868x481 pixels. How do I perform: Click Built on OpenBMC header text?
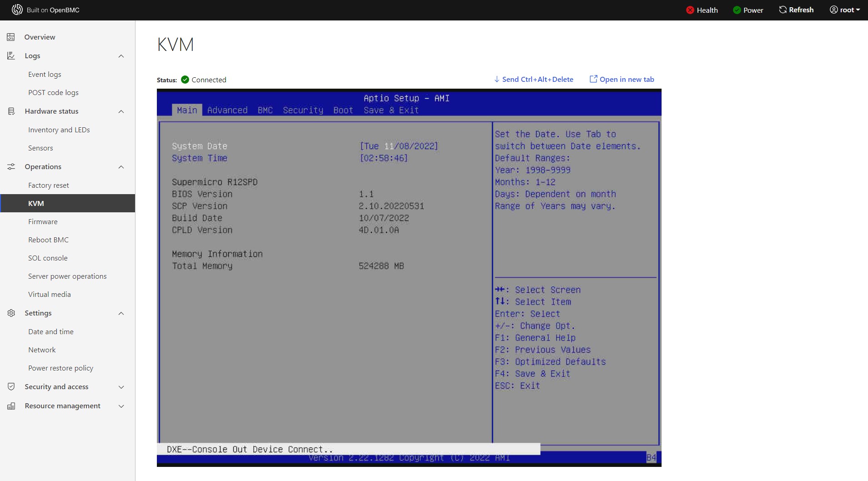click(53, 10)
